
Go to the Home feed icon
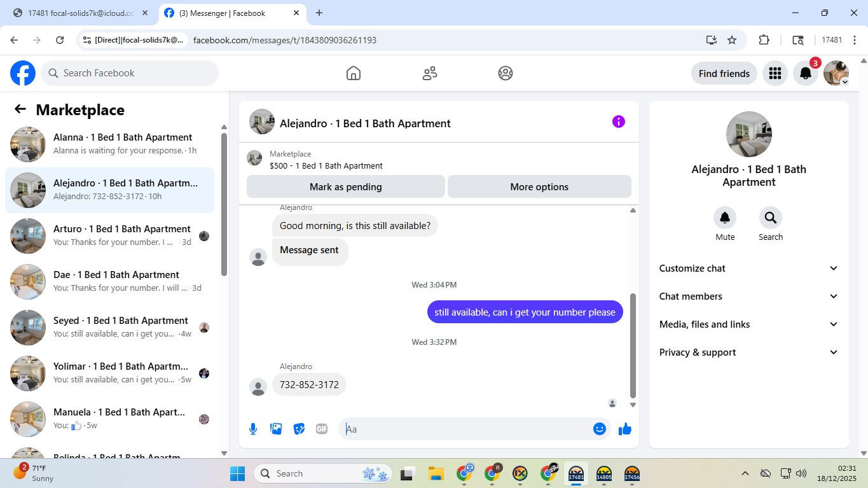(354, 73)
